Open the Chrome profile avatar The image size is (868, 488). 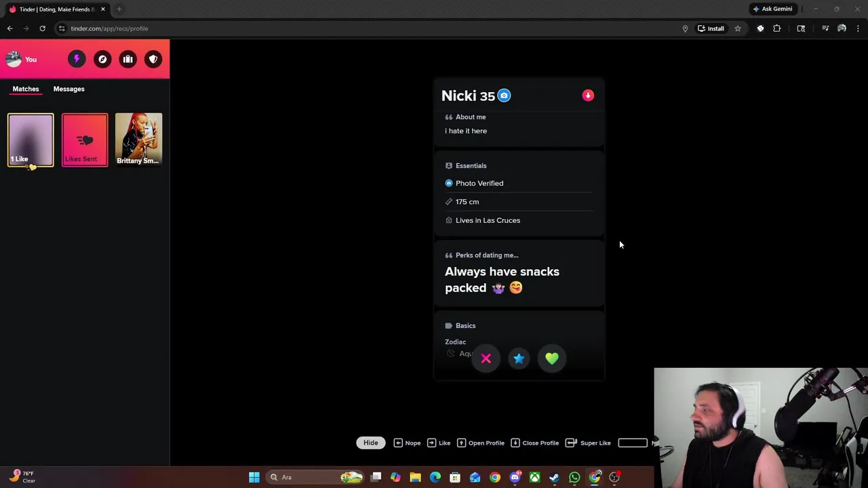tap(842, 28)
